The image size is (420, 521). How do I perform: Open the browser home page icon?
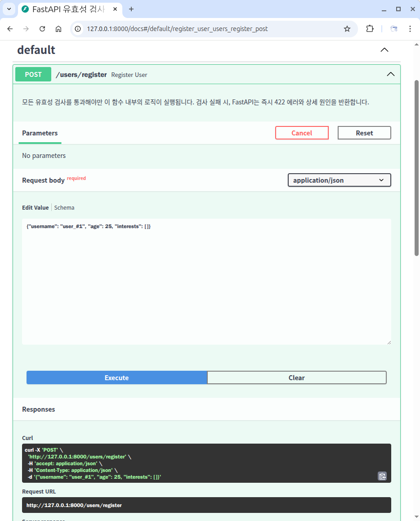click(x=58, y=29)
